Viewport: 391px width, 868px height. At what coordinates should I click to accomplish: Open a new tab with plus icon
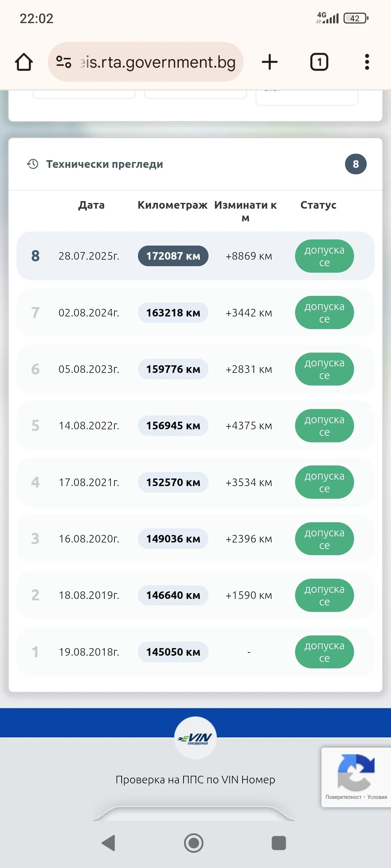coord(270,62)
